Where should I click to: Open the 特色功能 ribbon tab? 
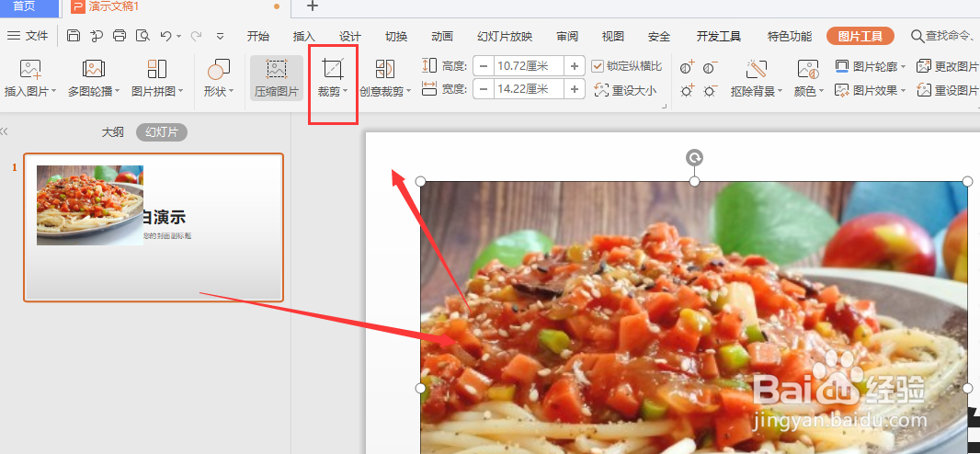click(790, 36)
